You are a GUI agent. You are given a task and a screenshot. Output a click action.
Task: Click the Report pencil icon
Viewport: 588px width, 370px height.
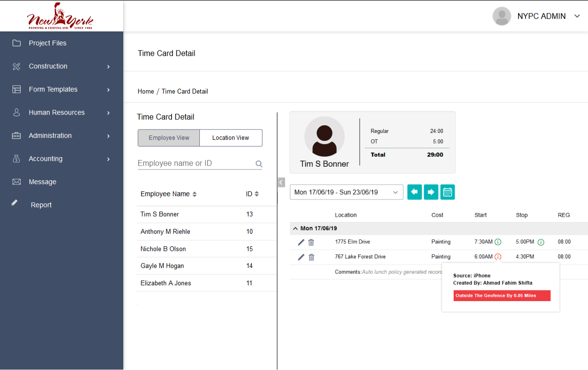pyautogui.click(x=15, y=203)
